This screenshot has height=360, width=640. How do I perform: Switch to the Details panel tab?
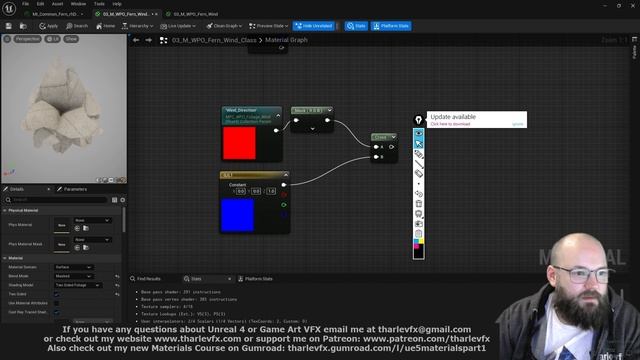coord(17,189)
